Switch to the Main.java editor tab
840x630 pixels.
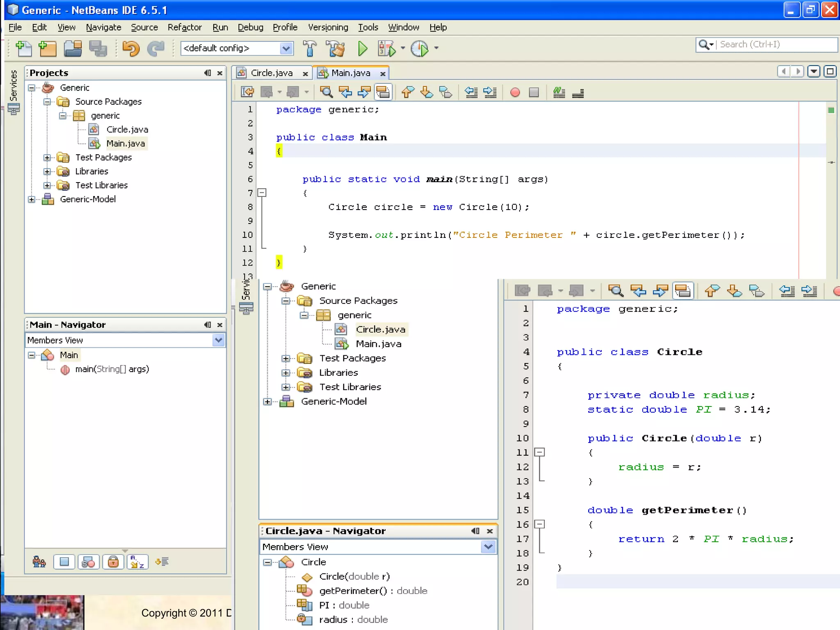(351, 73)
